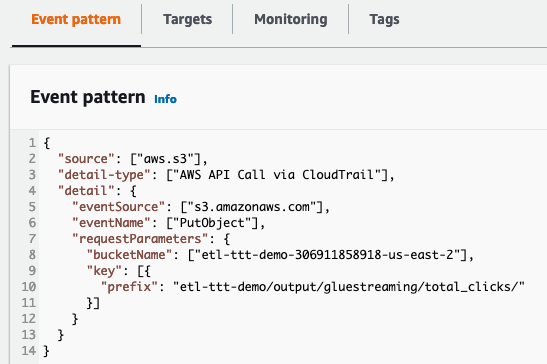Click line number 1 in the gutter
The height and width of the screenshot is (364, 547).
click(32, 143)
